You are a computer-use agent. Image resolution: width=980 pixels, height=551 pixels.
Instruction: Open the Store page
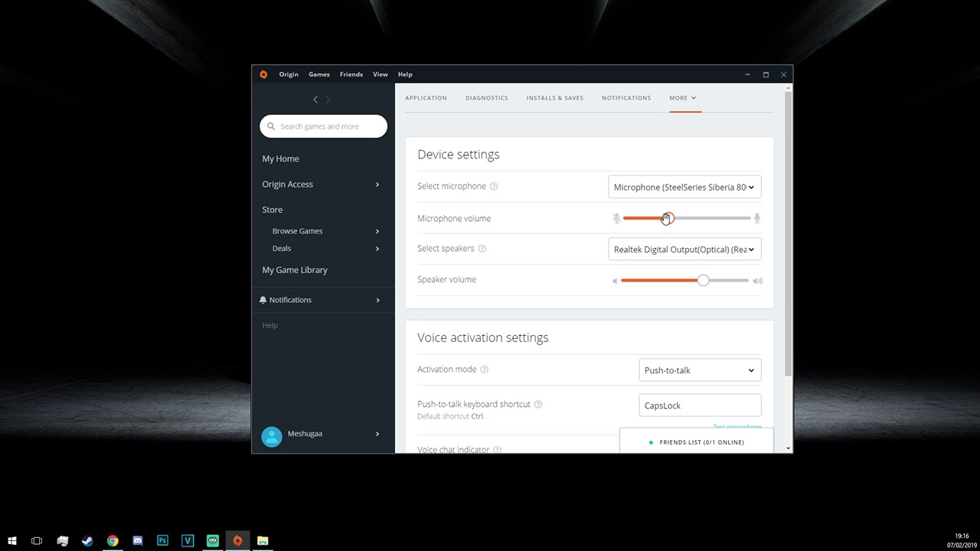coord(273,210)
